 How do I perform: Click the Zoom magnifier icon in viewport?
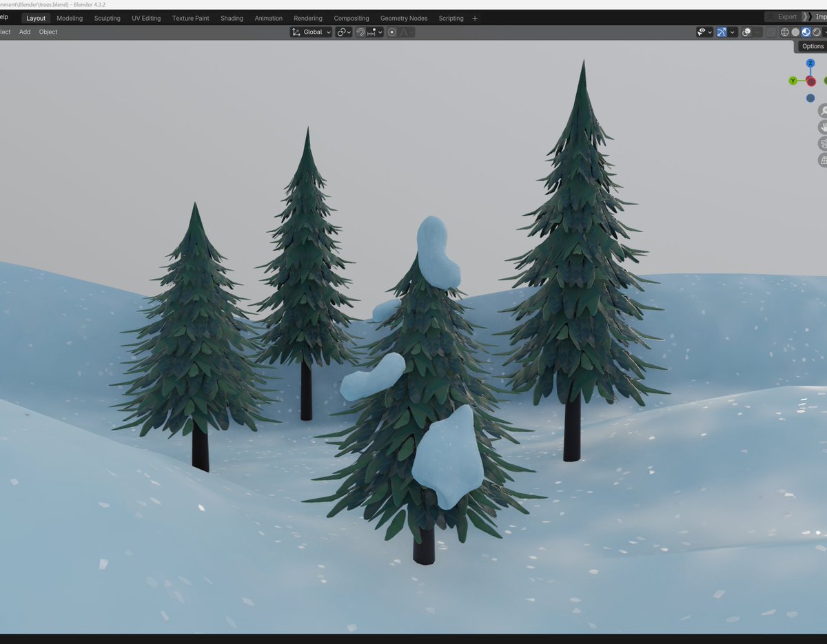coord(823,110)
